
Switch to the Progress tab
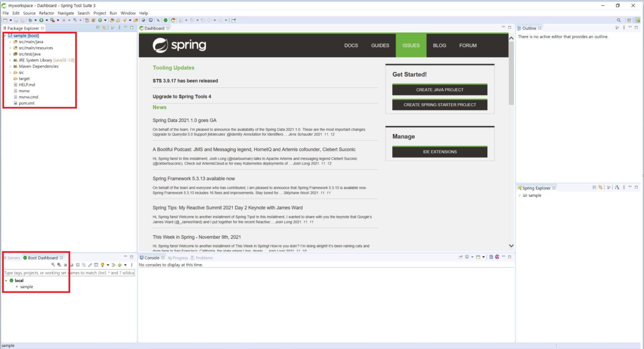[178, 258]
